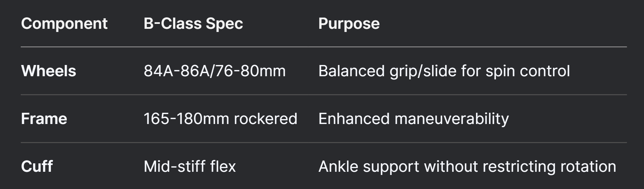The height and width of the screenshot is (189, 644).
Task: Click the B-Class Spec column header
Action: (193, 24)
